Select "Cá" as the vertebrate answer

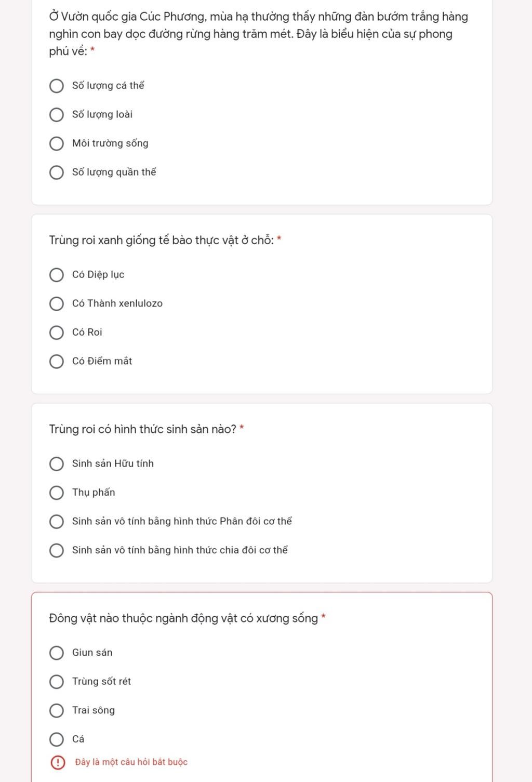coord(56,739)
